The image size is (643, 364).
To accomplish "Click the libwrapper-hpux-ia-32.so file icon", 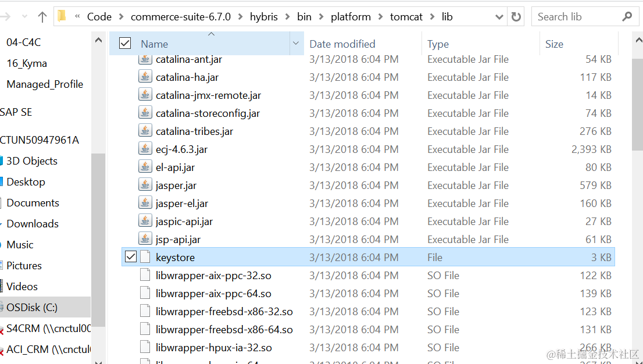I will click(145, 347).
